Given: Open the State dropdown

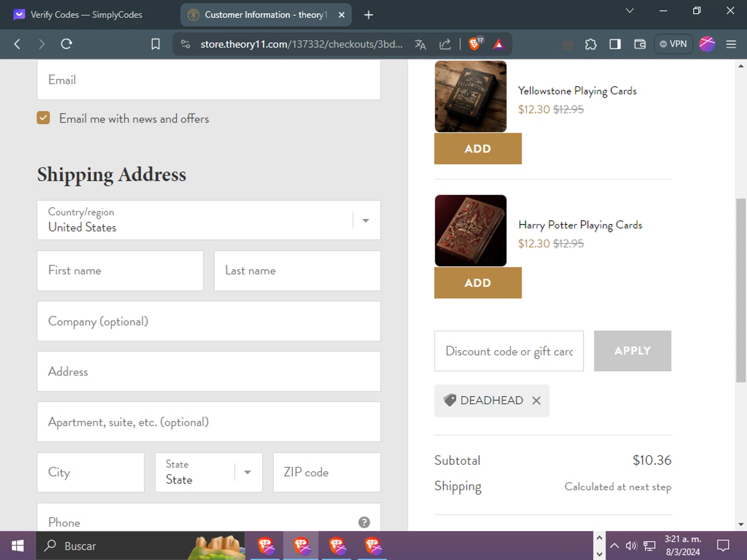Looking at the screenshot, I should point(209,472).
